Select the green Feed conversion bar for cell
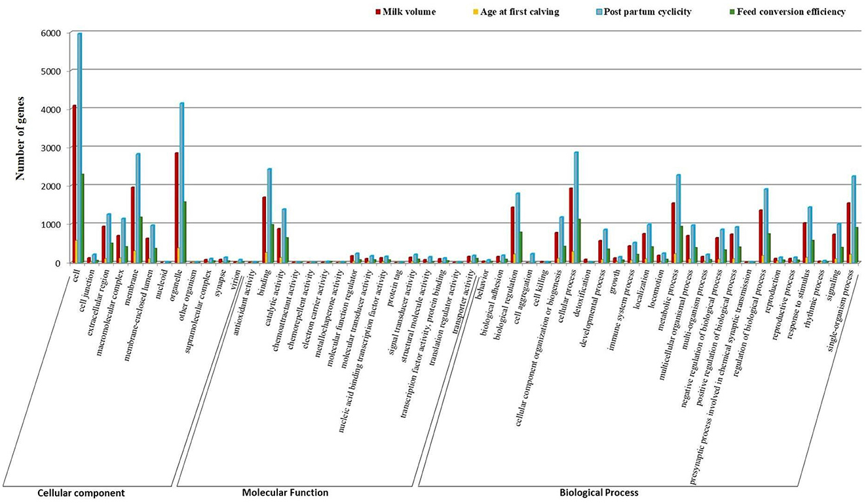The image size is (868, 503). click(83, 219)
